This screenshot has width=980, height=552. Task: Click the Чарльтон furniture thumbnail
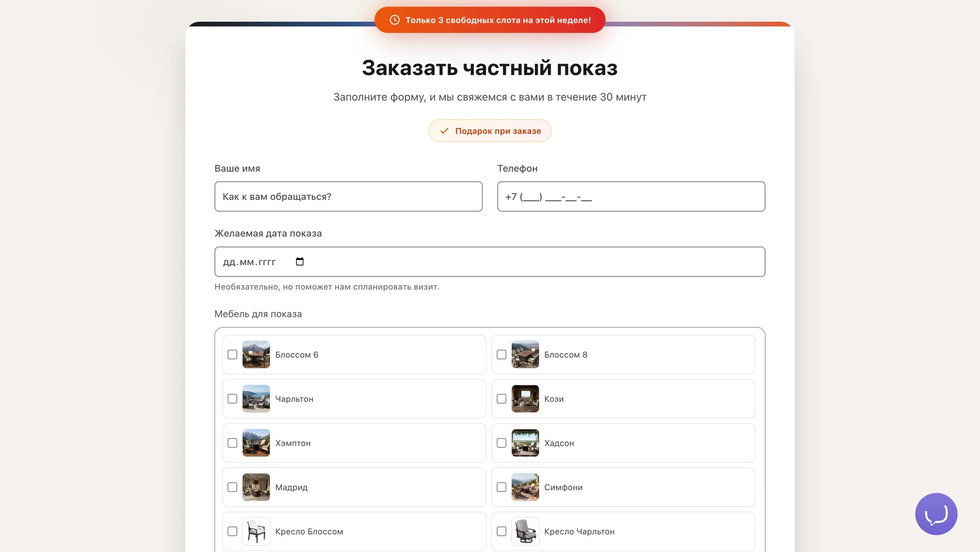256,399
